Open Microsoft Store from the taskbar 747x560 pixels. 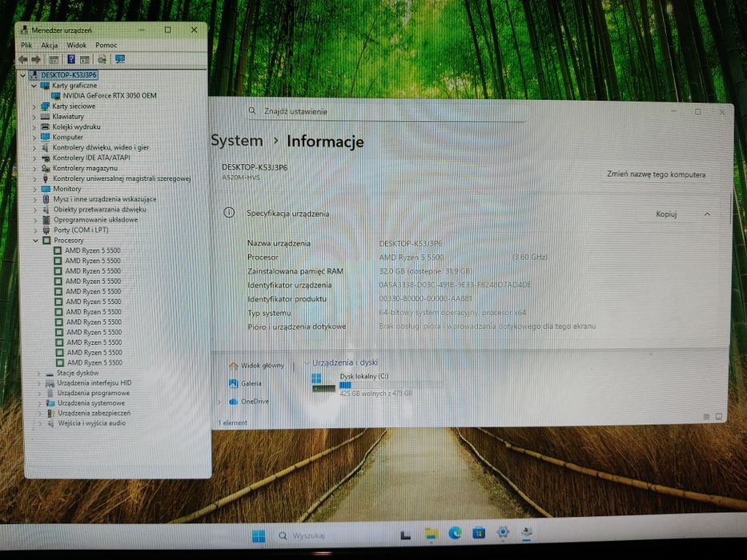[x=479, y=533]
